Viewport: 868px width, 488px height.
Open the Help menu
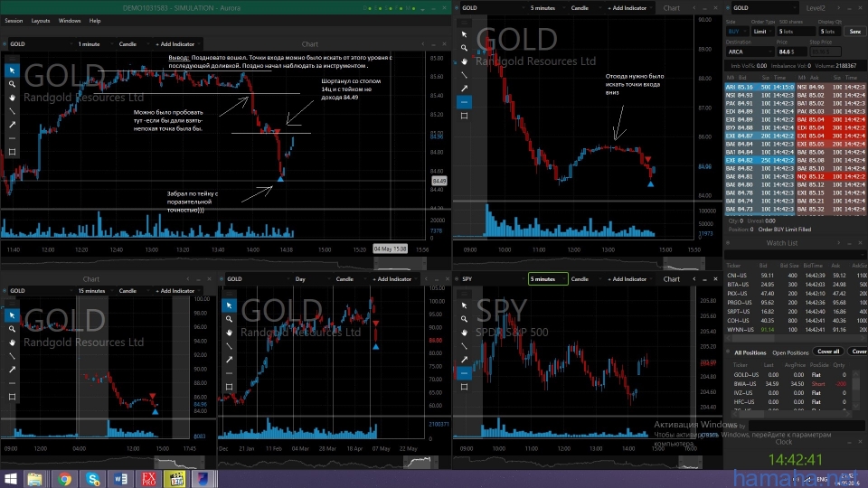[95, 21]
